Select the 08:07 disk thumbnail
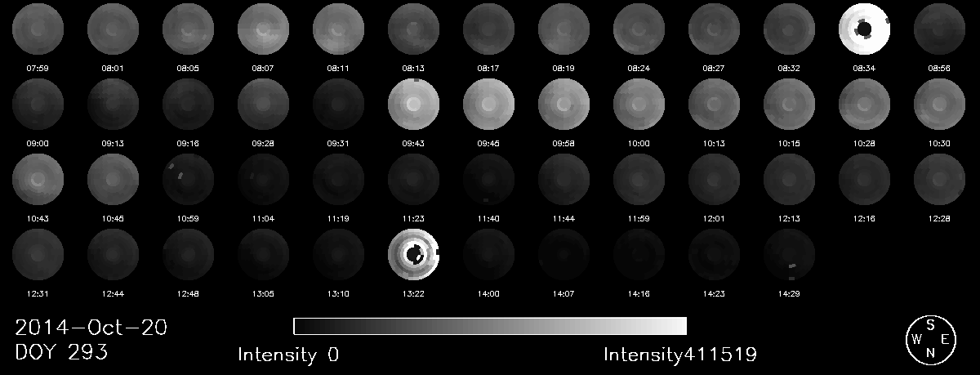 coord(264,29)
